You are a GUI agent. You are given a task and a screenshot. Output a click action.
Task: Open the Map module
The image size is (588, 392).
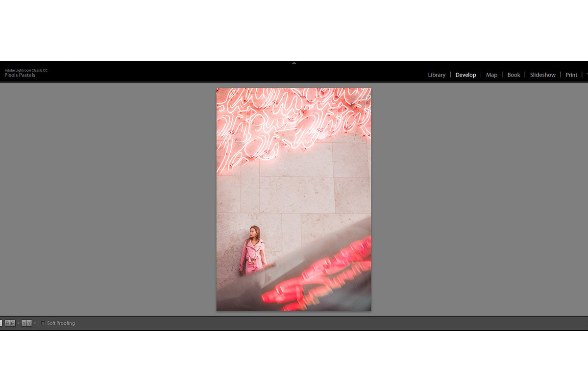491,75
